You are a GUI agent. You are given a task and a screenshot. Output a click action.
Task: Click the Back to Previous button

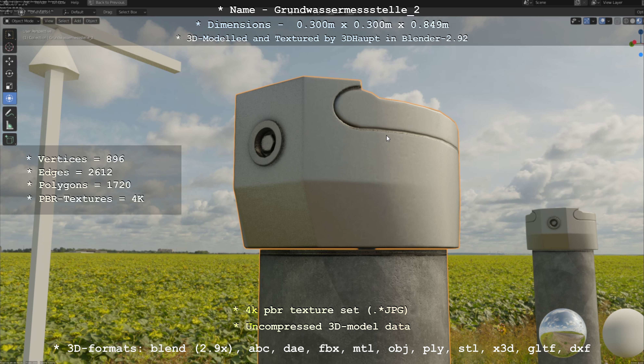coord(107,2)
